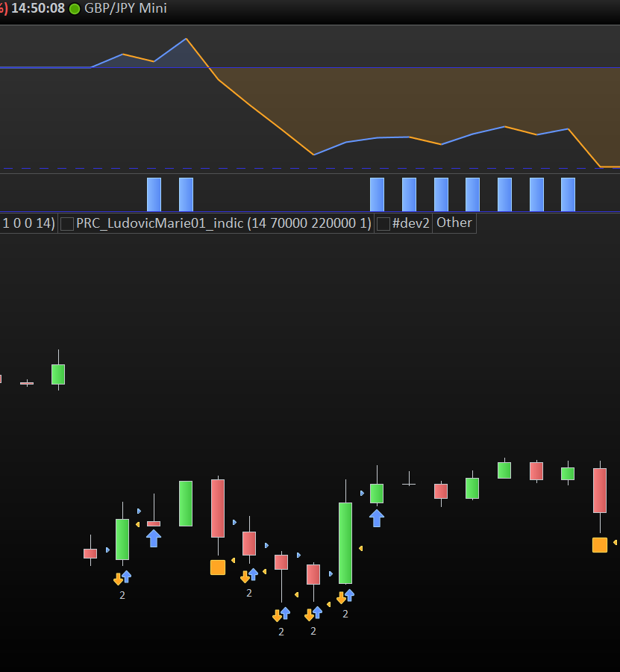Click the arrow pair labeled 2 under the tallest green candle
This screenshot has height=672, width=620.
[345, 597]
